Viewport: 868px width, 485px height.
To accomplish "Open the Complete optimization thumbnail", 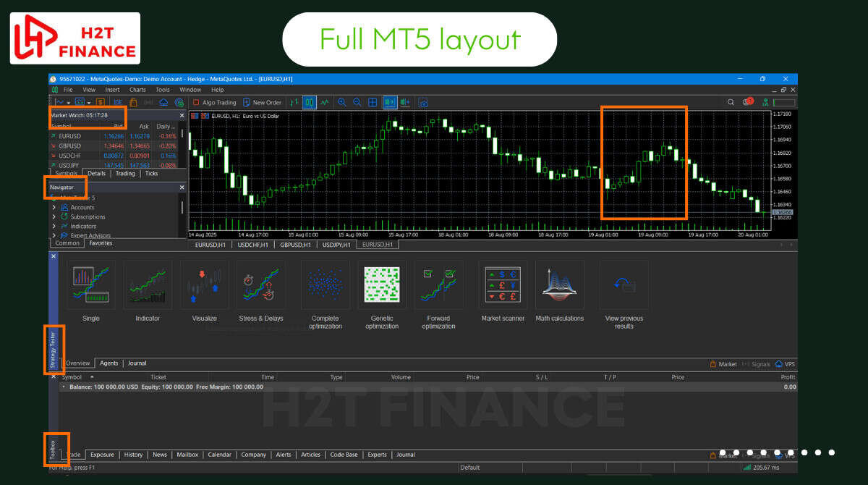I will point(325,284).
